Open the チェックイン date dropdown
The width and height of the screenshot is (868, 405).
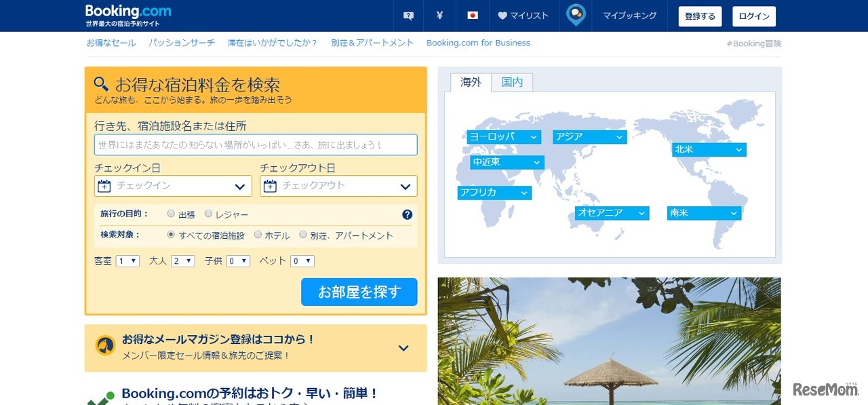click(173, 186)
